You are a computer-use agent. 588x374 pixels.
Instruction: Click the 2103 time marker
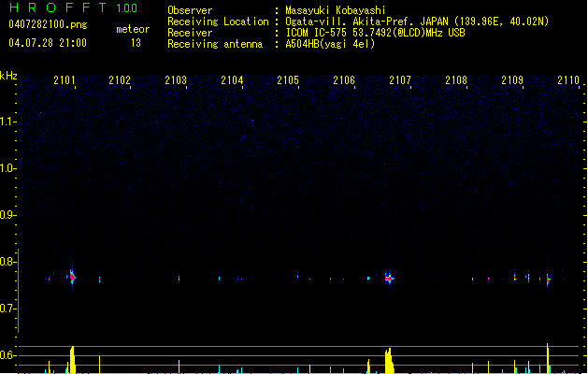(176, 80)
